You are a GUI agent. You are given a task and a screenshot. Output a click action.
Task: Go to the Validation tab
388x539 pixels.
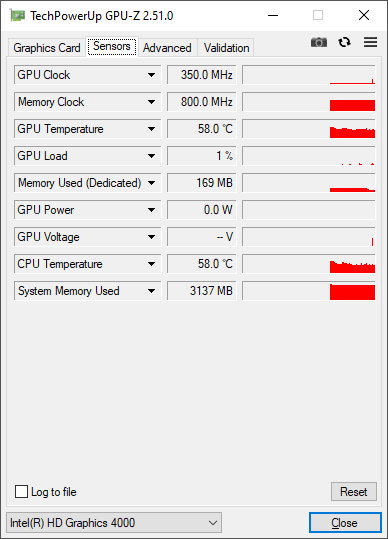coord(226,48)
